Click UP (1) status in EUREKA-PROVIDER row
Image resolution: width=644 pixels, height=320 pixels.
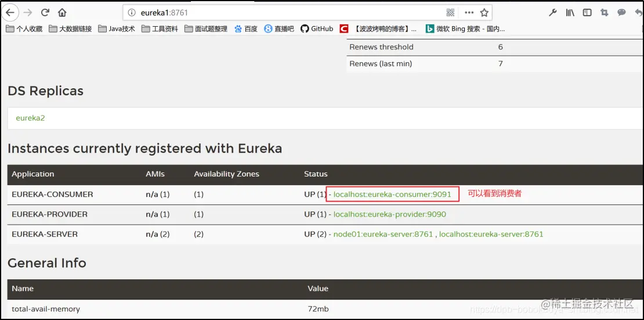[316, 214]
